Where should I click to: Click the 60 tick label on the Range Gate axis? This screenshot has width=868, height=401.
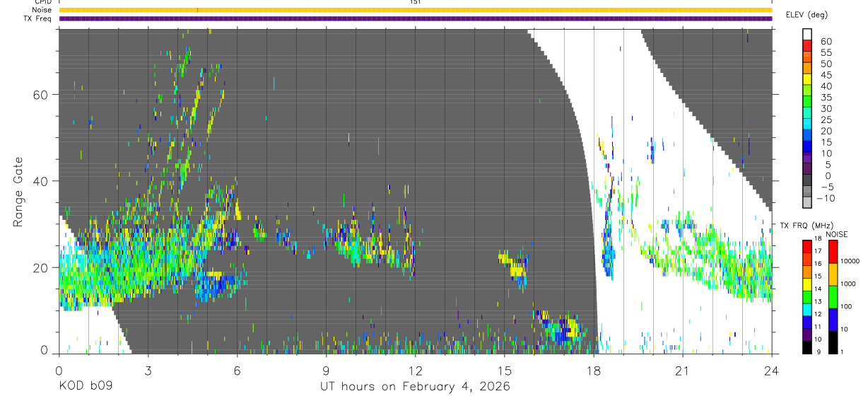[42, 95]
